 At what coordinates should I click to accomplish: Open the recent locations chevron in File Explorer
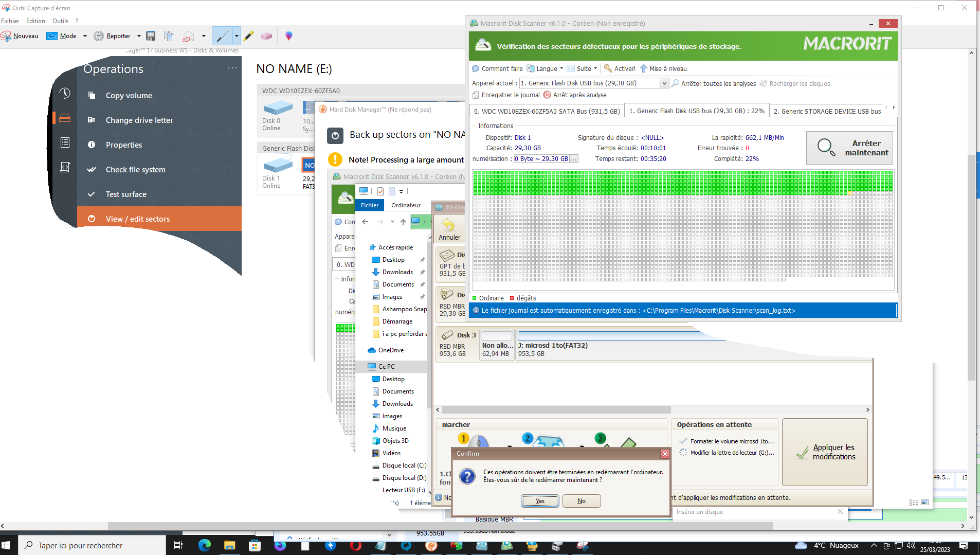(392, 222)
